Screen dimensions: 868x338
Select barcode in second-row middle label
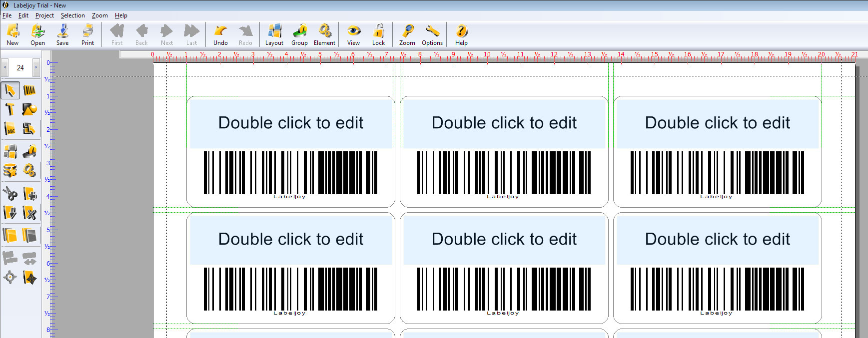tap(504, 292)
